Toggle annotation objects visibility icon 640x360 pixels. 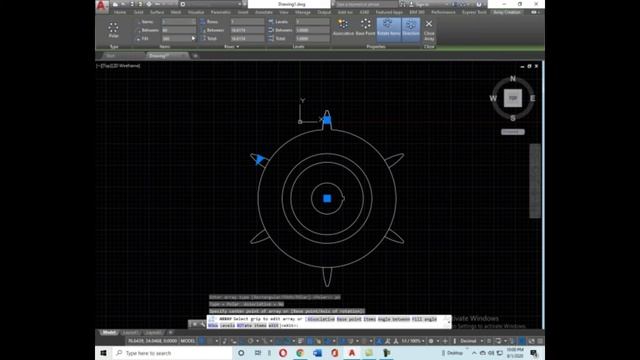tap(379, 341)
